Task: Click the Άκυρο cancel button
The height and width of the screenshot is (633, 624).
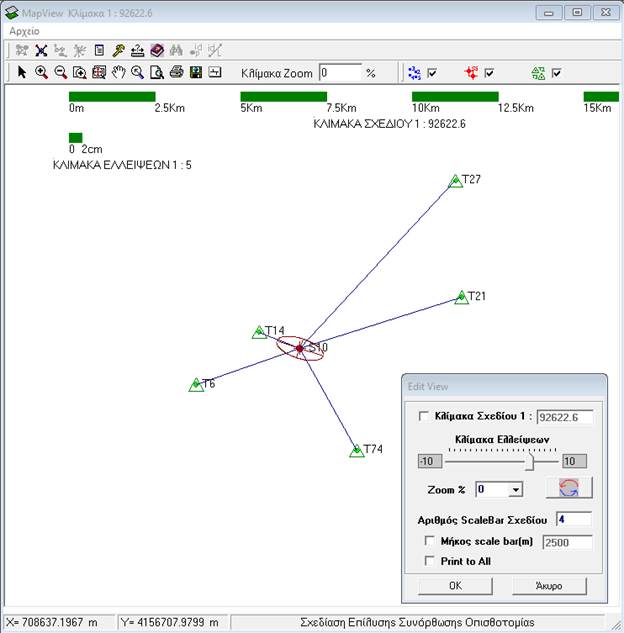Action: 549,585
